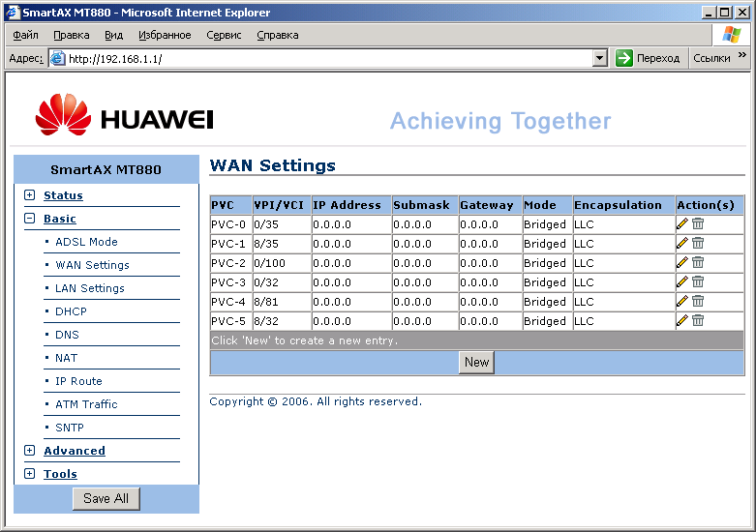Screen dimensions: 756x532
Task: Delete PVC-5 entry with trash icon
Action: [x=698, y=320]
